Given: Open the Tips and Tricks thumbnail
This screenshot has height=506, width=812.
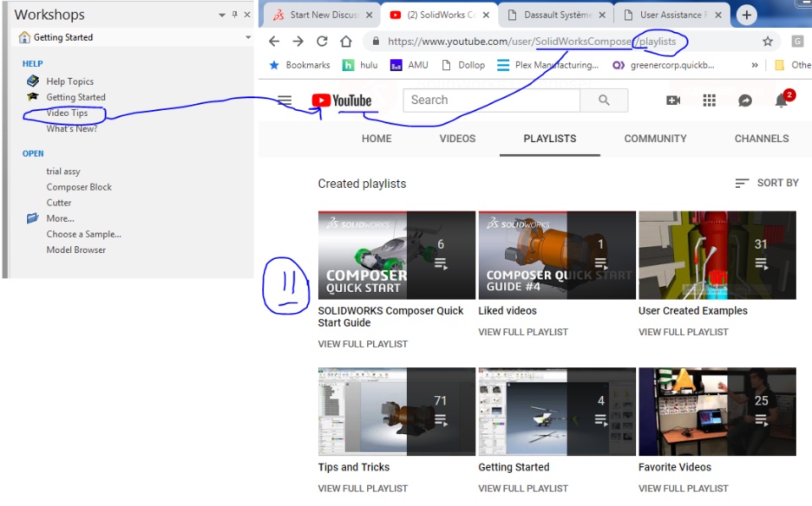Looking at the screenshot, I should point(397,412).
